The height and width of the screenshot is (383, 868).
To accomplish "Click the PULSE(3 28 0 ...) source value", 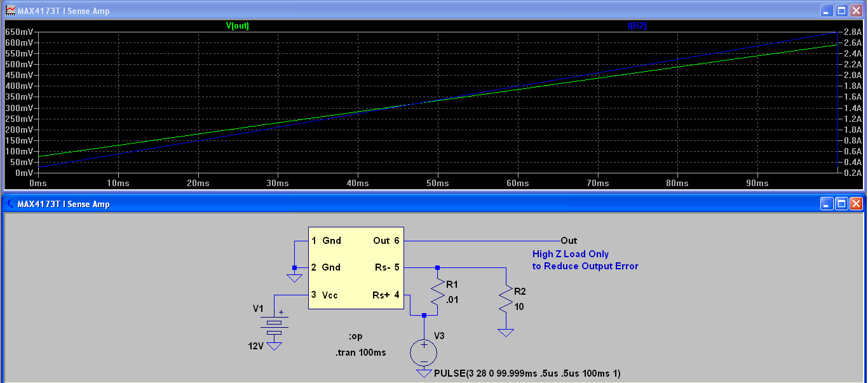I will point(527,373).
